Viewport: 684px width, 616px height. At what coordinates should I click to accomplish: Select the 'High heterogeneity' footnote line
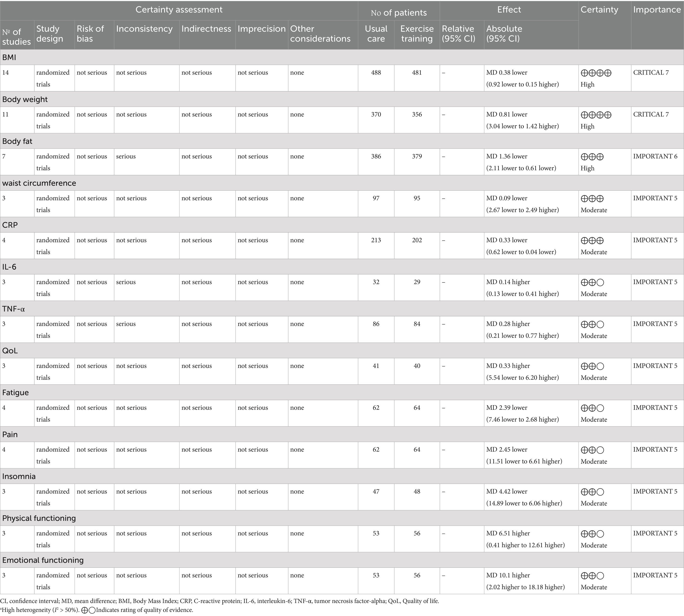[x=96, y=610]
